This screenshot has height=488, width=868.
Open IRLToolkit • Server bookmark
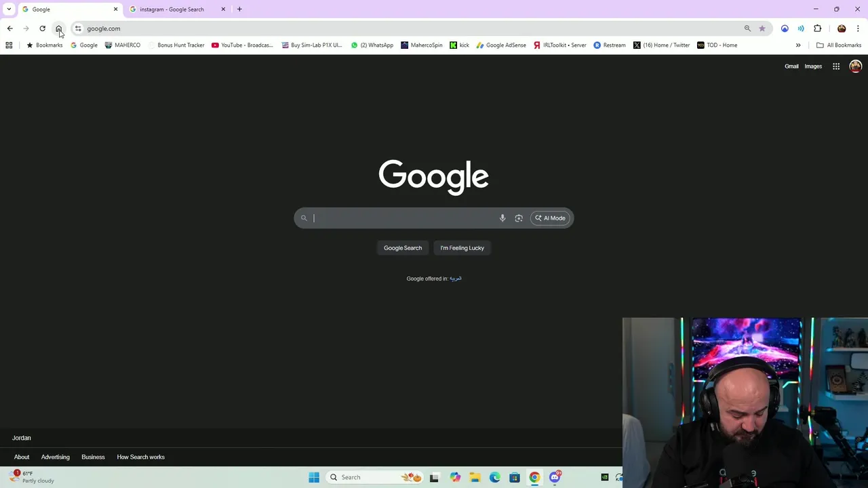[560, 45]
